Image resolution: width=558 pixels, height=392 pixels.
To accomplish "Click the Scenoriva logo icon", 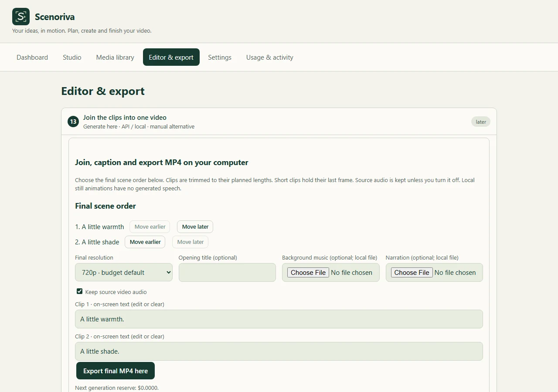I will [21, 17].
